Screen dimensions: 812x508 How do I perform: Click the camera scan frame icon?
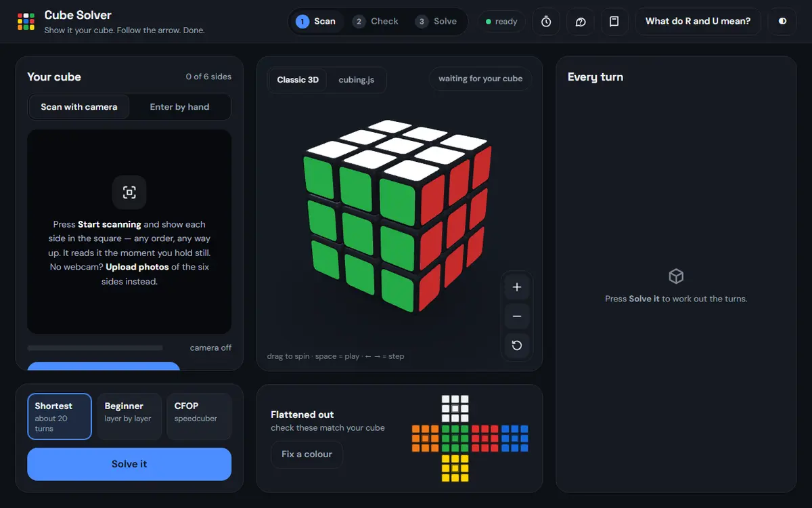pos(129,192)
